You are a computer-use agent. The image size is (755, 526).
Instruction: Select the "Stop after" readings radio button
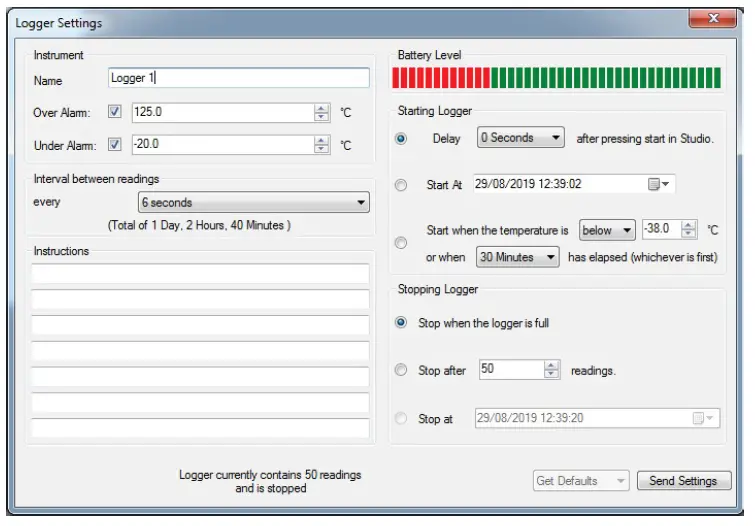coord(401,370)
